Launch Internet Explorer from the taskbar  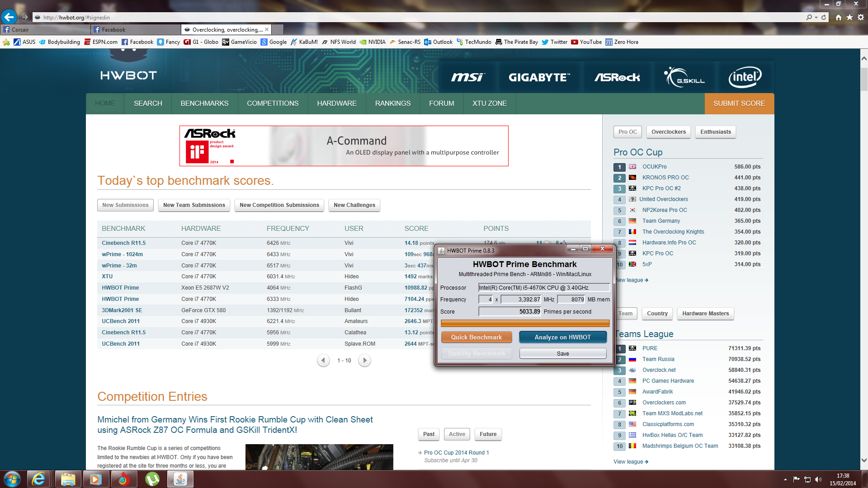click(39, 479)
